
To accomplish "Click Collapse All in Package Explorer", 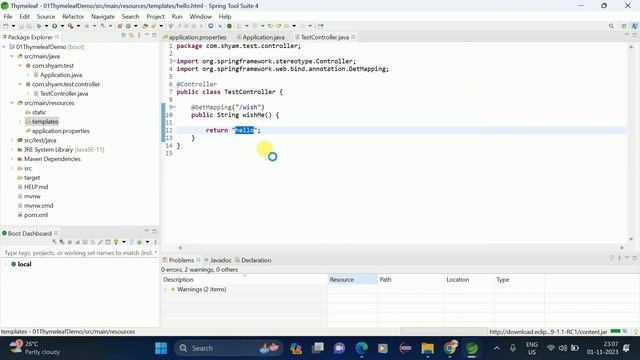I will point(124,36).
